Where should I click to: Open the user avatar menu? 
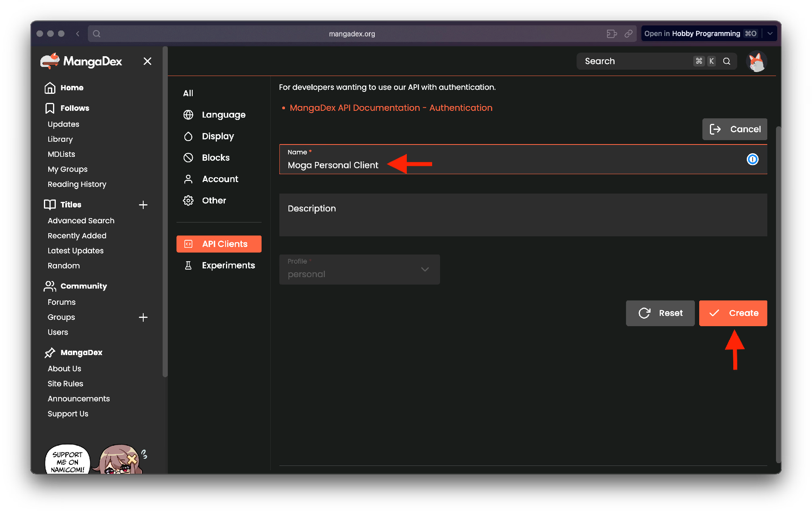coord(756,61)
